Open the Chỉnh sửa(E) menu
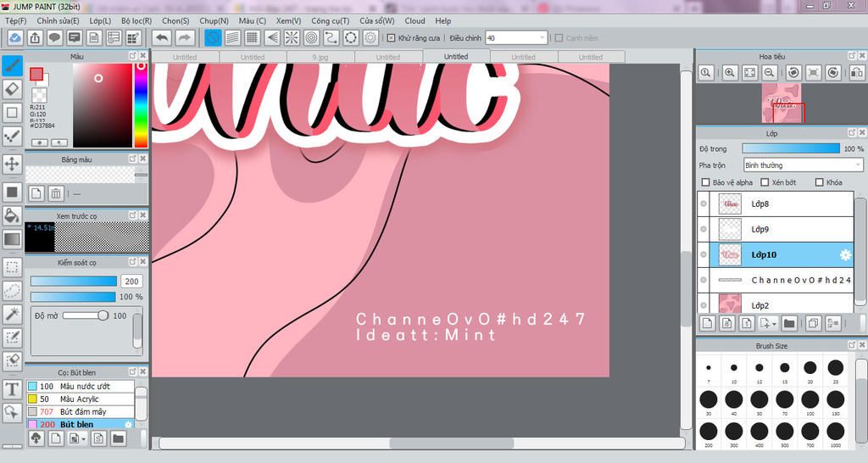Image resolution: width=868 pixels, height=463 pixels. coord(58,20)
